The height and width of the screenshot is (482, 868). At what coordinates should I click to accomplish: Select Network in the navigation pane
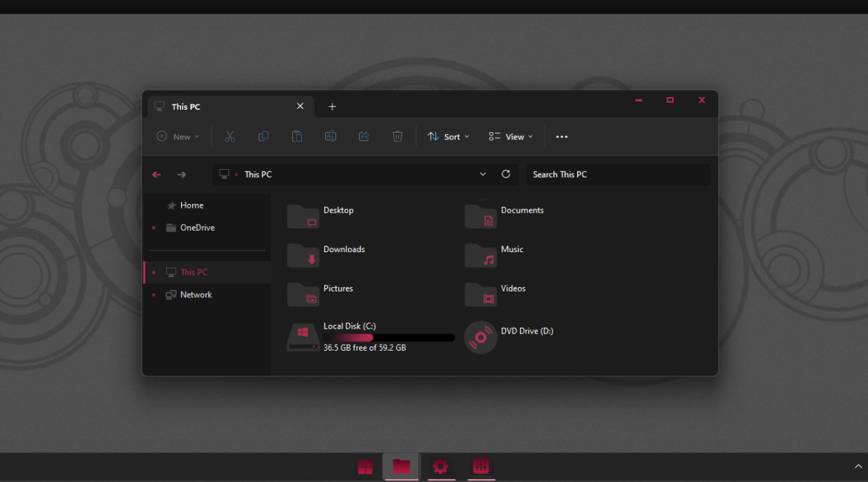196,294
